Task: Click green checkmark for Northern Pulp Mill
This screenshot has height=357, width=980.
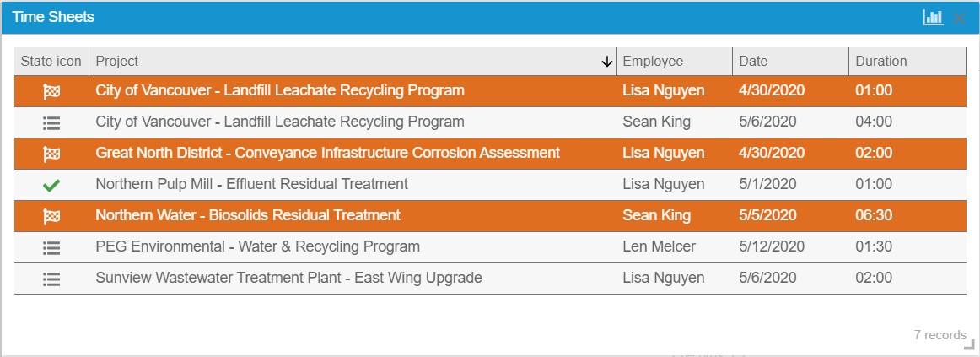Action: tap(51, 184)
